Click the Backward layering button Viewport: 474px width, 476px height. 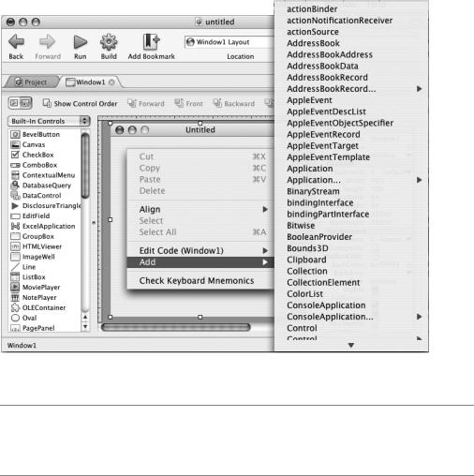pyautogui.click(x=233, y=103)
